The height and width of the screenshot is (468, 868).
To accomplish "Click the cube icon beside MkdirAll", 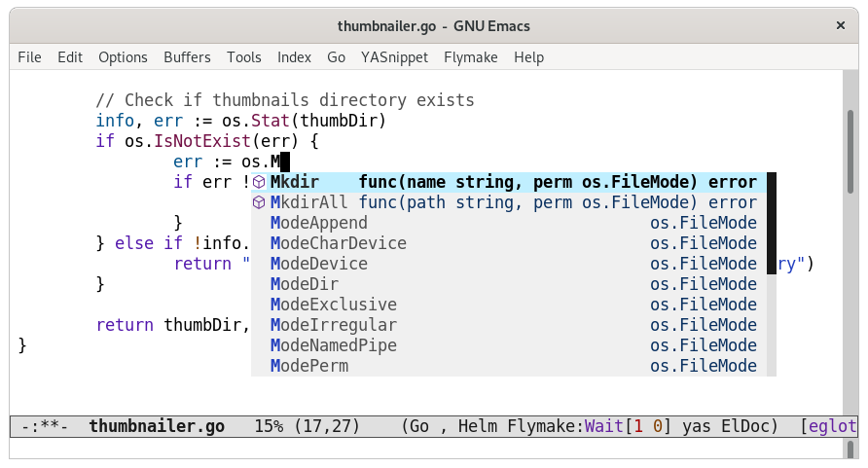I will (x=259, y=202).
